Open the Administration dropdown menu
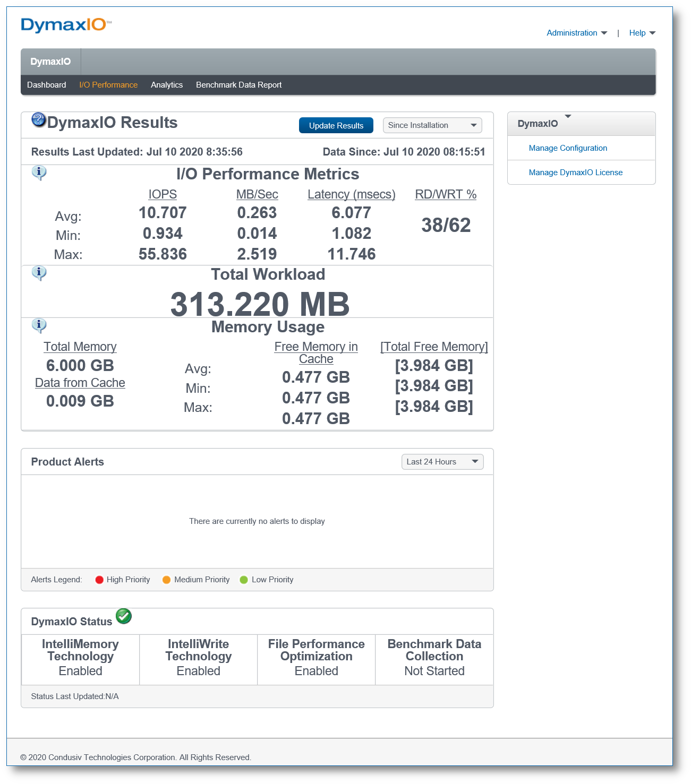 (x=577, y=33)
